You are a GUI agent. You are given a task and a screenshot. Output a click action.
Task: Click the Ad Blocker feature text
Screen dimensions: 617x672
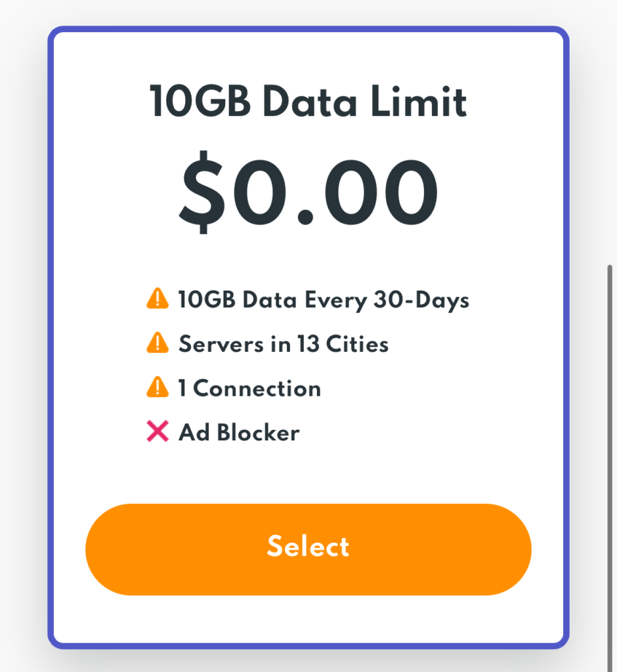pos(239,432)
